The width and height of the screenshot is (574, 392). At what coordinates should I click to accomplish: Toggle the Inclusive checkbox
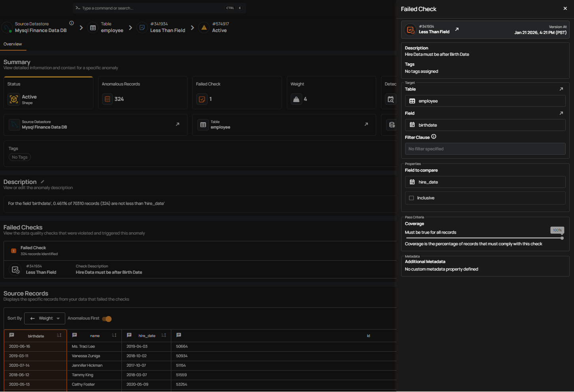click(411, 198)
